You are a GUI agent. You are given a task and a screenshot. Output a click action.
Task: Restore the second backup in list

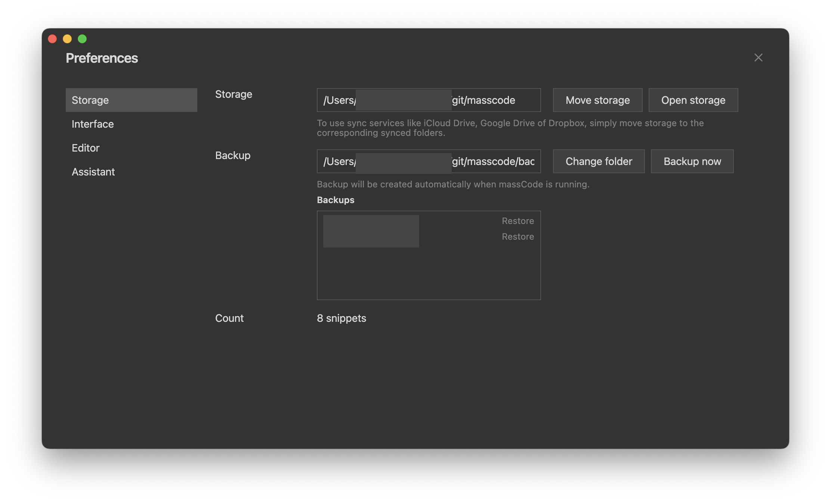click(518, 237)
